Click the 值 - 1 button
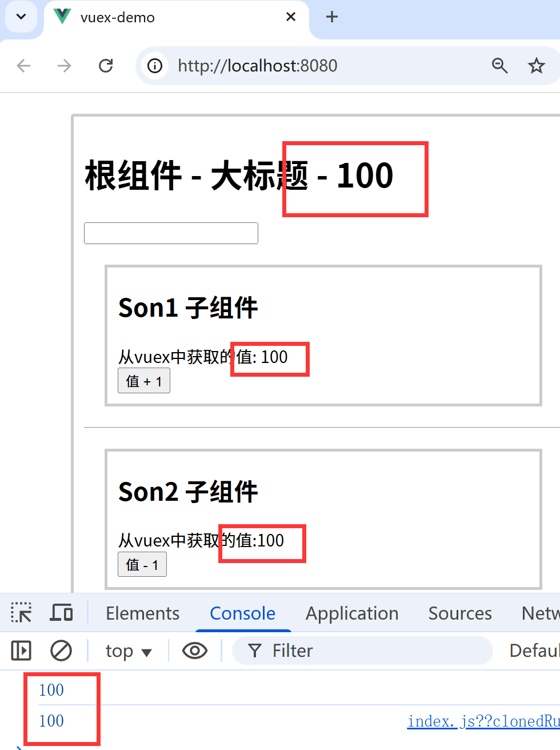Viewport: 560px width, 750px height. pos(142,565)
